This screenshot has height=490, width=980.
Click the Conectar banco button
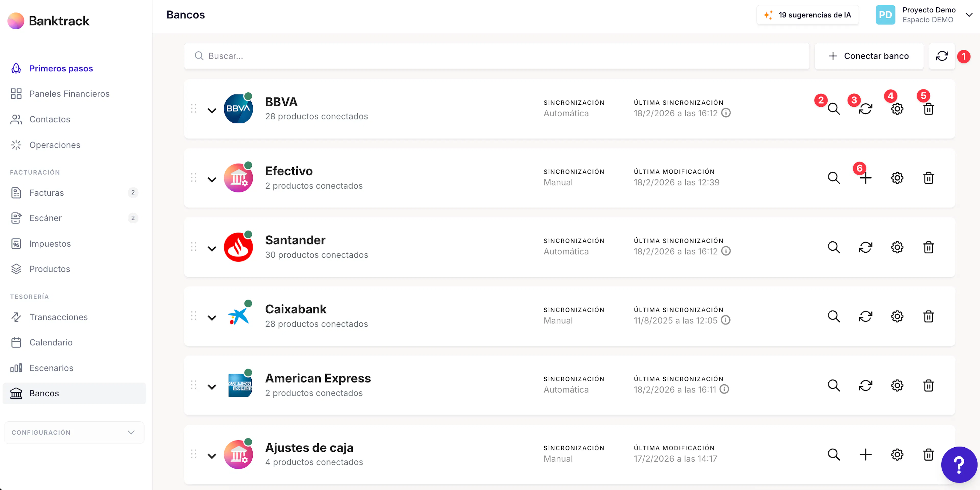tap(868, 56)
